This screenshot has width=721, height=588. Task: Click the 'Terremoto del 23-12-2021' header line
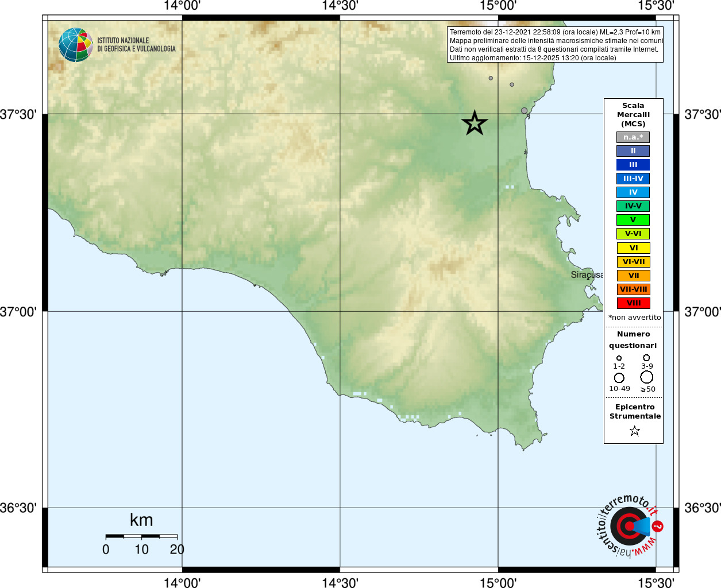(555, 32)
